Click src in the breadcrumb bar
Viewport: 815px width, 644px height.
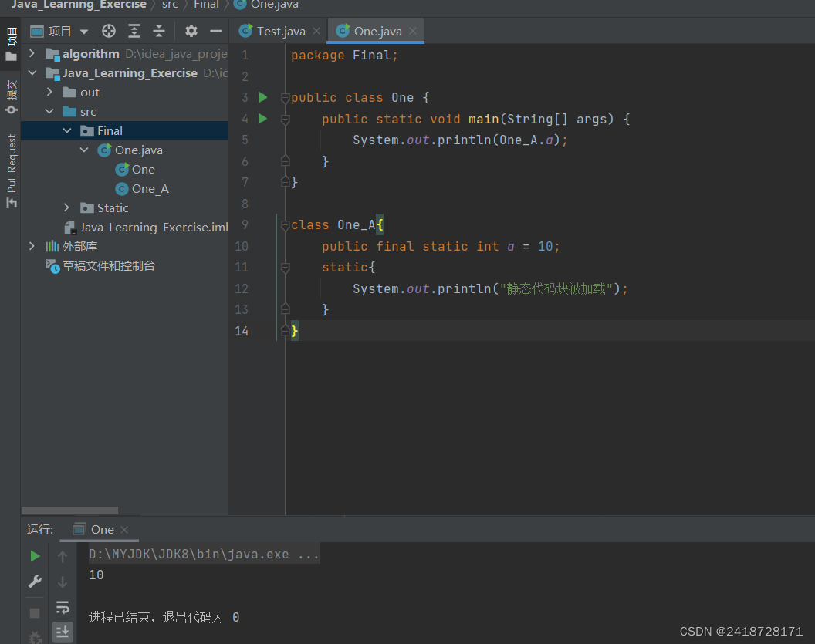[170, 5]
